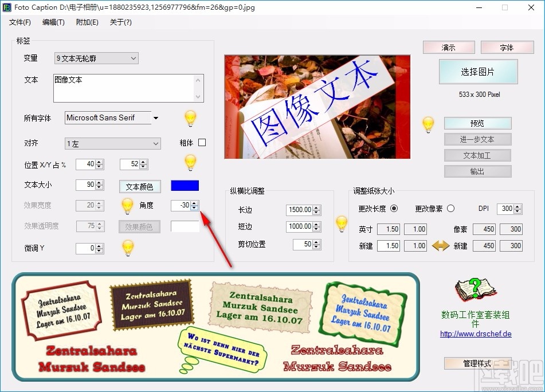Expand the font list for Microsoft Sans Serif

(x=156, y=118)
